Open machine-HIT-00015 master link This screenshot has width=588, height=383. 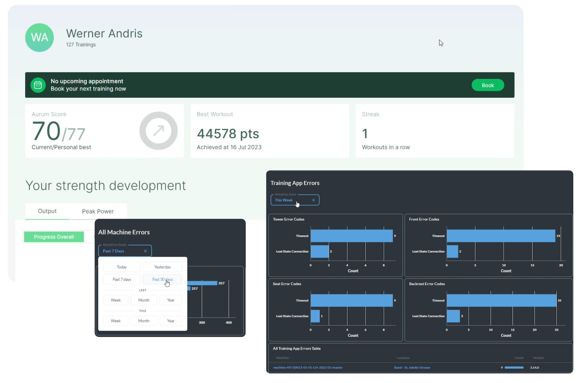[308, 367]
